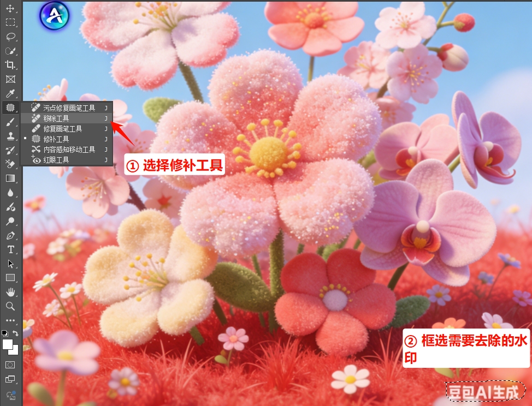Choose 移除工具 from the flyout menu
532x406 pixels.
pos(56,118)
